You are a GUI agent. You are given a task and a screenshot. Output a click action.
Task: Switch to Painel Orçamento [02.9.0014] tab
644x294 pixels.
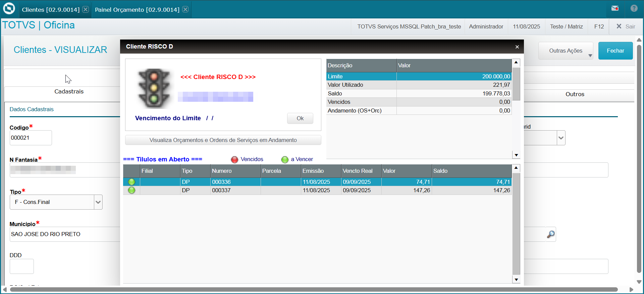click(x=137, y=10)
